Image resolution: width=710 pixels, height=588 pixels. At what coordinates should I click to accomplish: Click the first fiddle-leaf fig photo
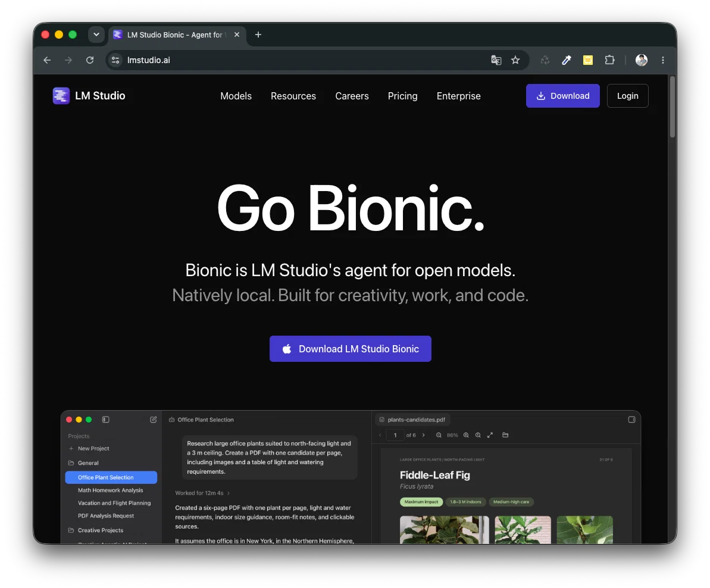444,530
